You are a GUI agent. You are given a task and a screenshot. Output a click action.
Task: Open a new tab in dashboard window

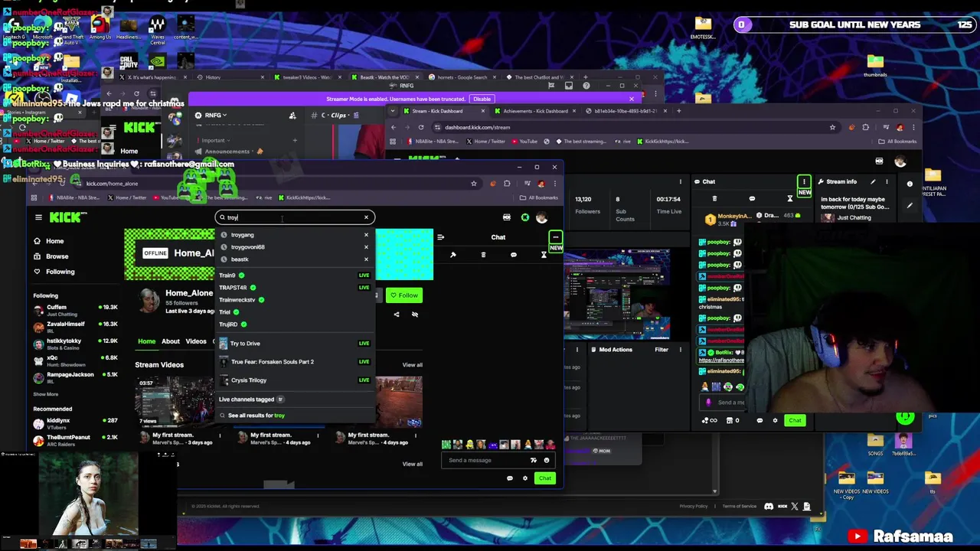pyautogui.click(x=678, y=111)
